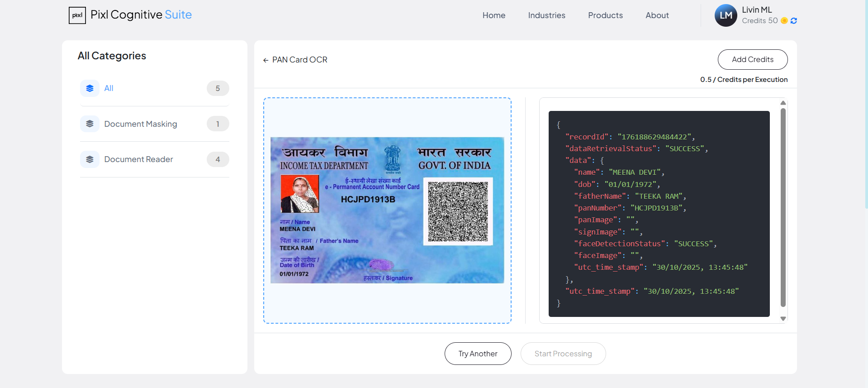Click the Credits 50 text

click(x=760, y=21)
